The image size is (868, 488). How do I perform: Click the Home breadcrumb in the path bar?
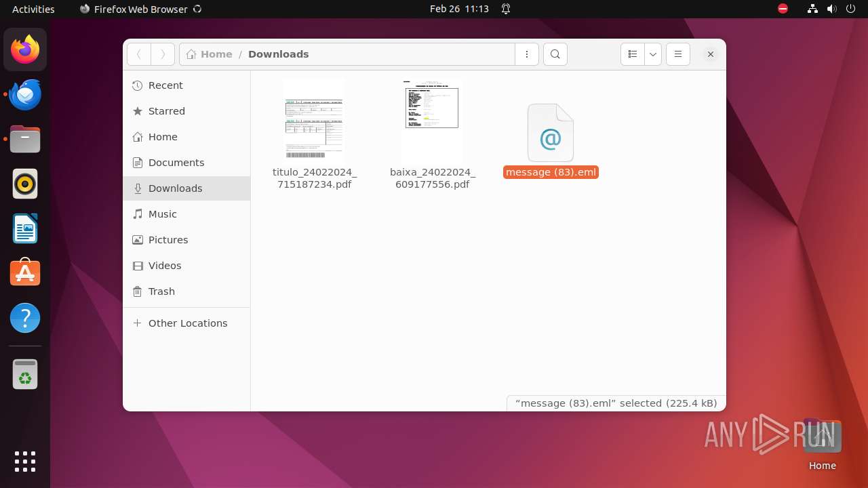tap(209, 54)
